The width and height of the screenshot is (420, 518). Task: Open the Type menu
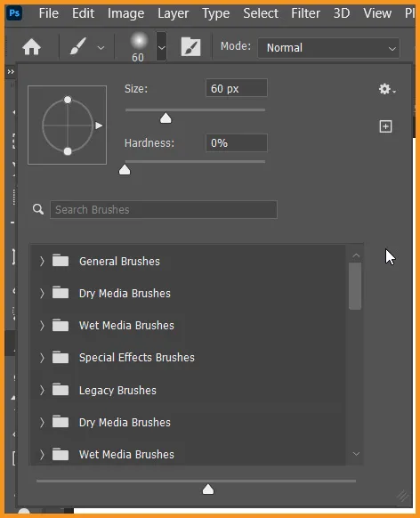coord(216,13)
